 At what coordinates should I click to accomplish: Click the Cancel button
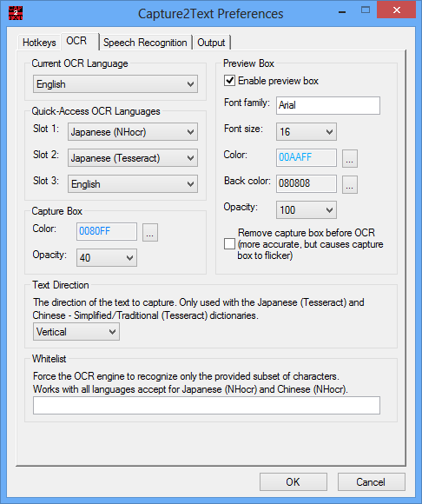pos(372,482)
